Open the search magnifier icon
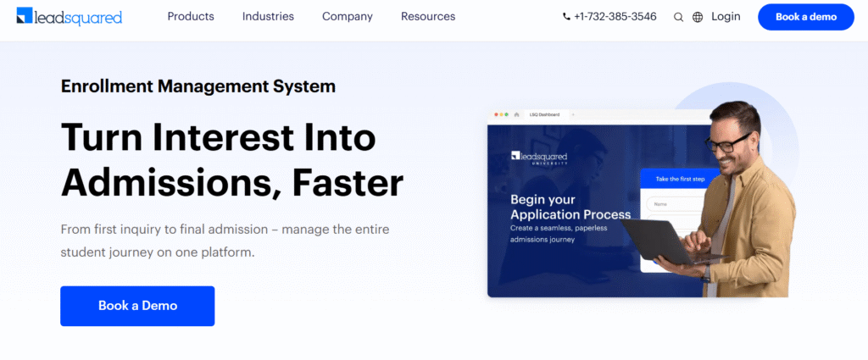This screenshot has width=868, height=360. tap(678, 17)
